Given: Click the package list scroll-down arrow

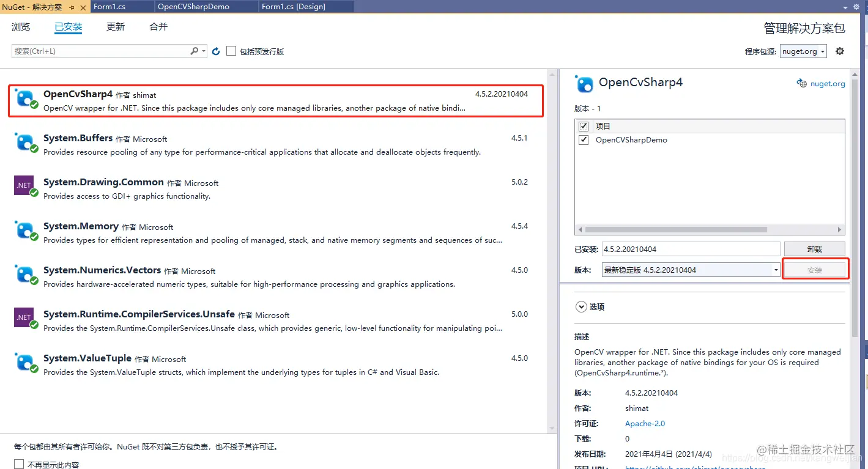Looking at the screenshot, I should pyautogui.click(x=553, y=429).
